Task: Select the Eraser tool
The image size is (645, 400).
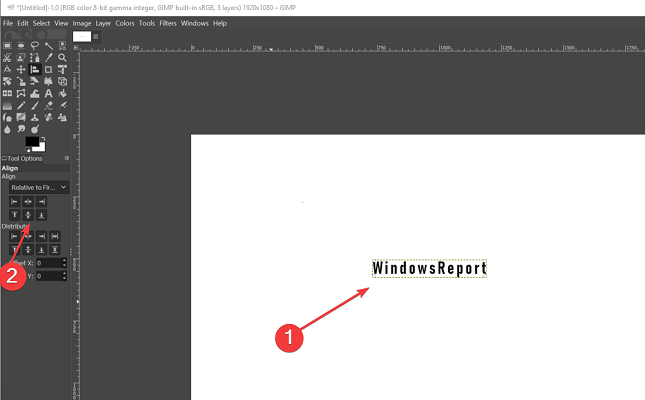Action: coord(49,106)
